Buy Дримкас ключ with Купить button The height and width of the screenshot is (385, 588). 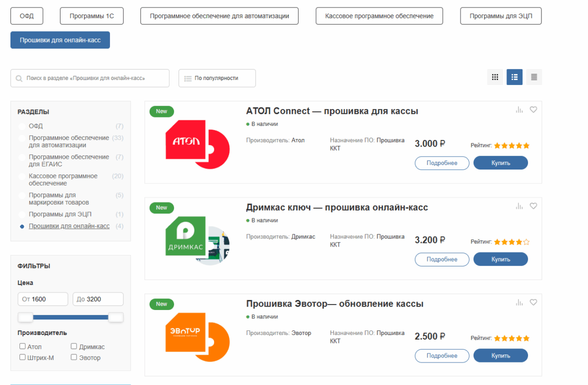click(x=500, y=259)
